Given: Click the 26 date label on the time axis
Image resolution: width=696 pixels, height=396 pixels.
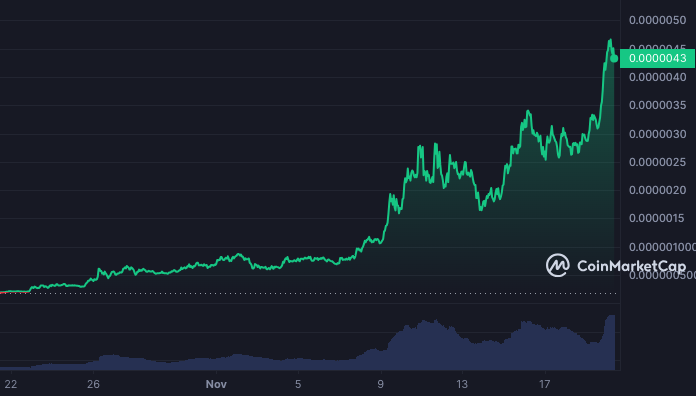Looking at the screenshot, I should [x=93, y=384].
